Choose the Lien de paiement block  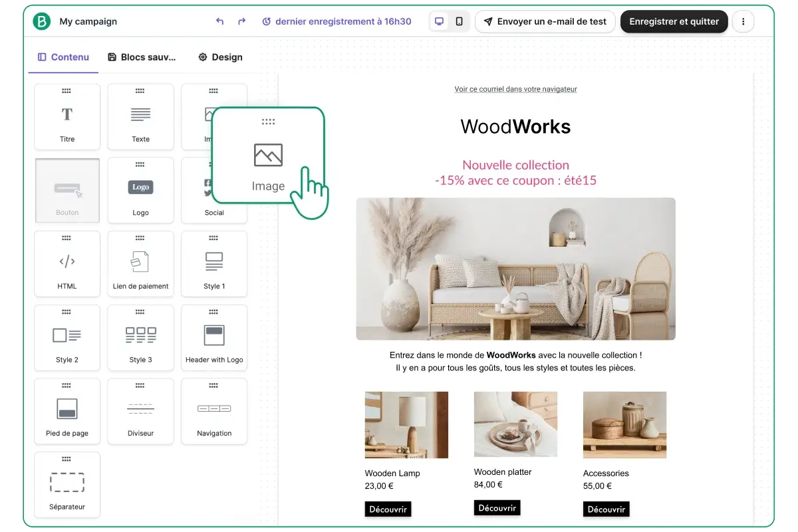pos(140,264)
